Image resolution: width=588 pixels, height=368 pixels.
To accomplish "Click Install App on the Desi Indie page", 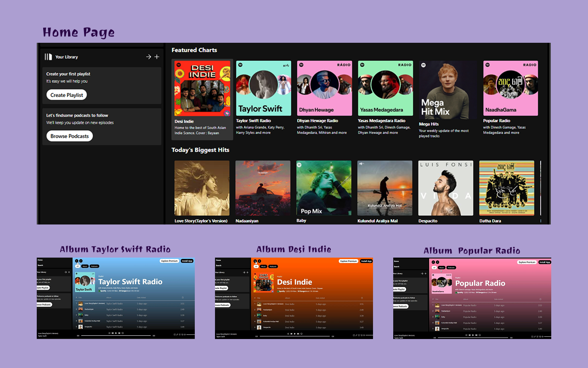I will (366, 261).
